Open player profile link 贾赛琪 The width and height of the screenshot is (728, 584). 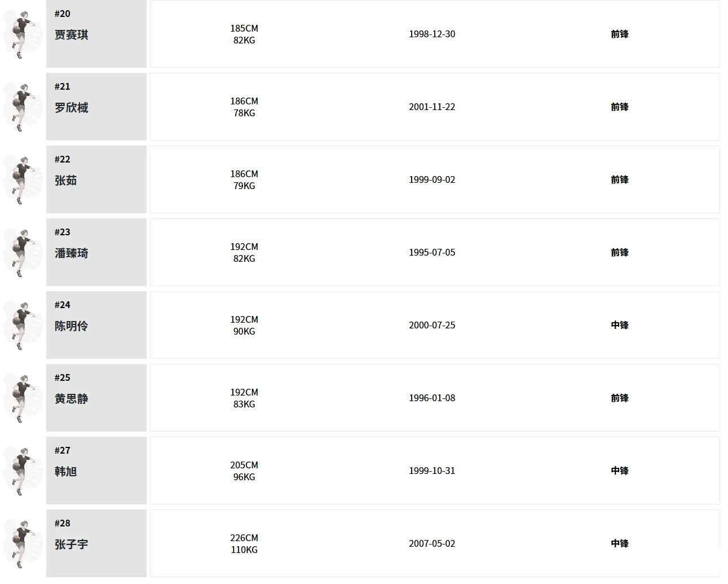point(72,35)
